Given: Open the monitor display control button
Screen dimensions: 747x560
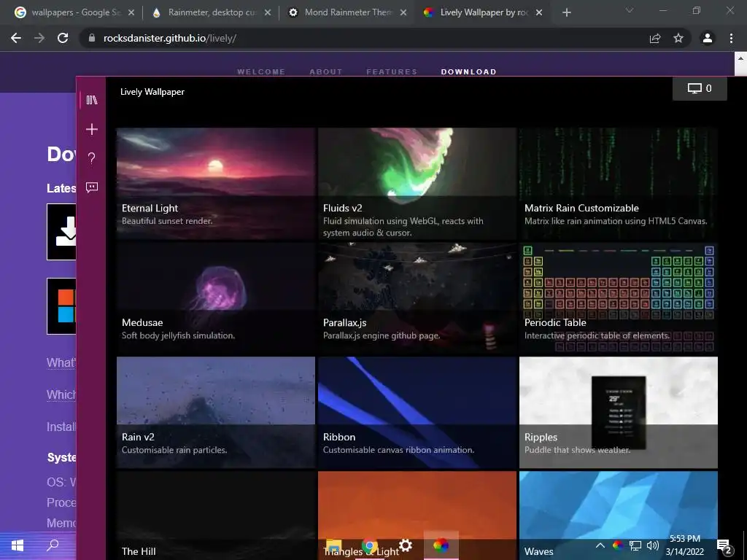Looking at the screenshot, I should point(700,88).
